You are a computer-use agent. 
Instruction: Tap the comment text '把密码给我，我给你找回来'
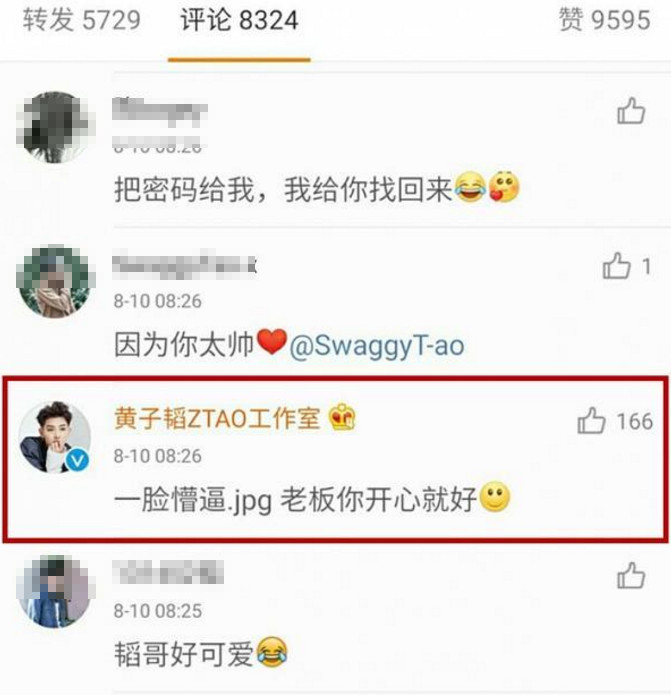pos(283,189)
